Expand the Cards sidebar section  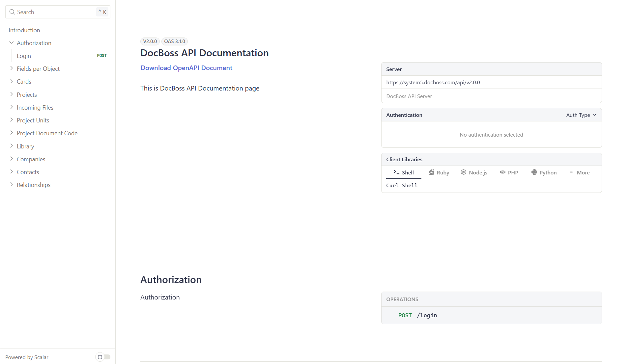(x=12, y=81)
